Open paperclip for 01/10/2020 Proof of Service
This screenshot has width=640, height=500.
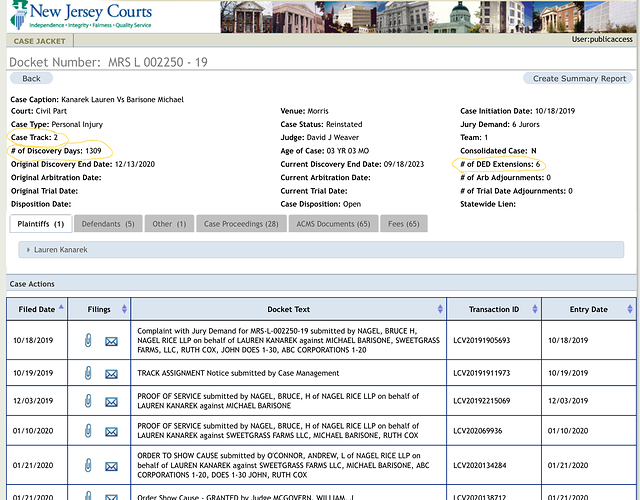point(88,431)
